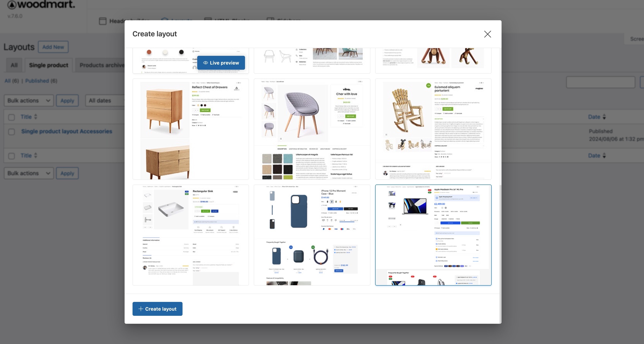Tick checkbox for Single product layout Accessories
Viewport: 644px width, 344px height.
[12, 132]
